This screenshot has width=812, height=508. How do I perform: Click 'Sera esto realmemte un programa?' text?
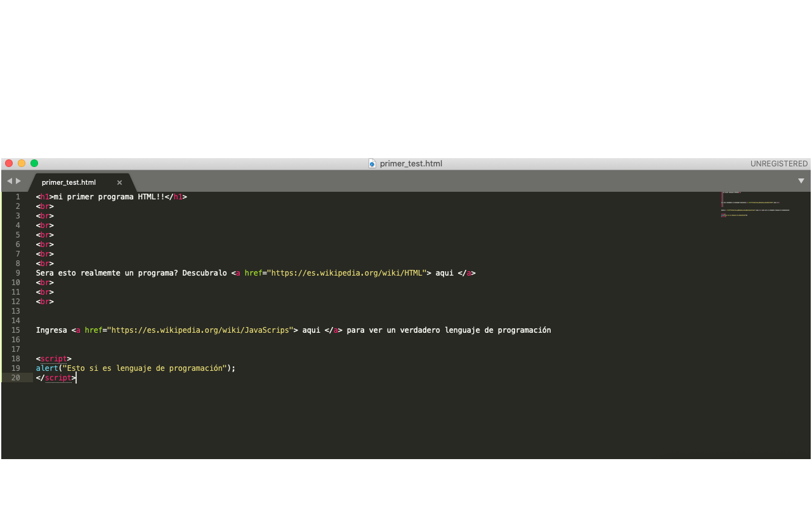107,273
